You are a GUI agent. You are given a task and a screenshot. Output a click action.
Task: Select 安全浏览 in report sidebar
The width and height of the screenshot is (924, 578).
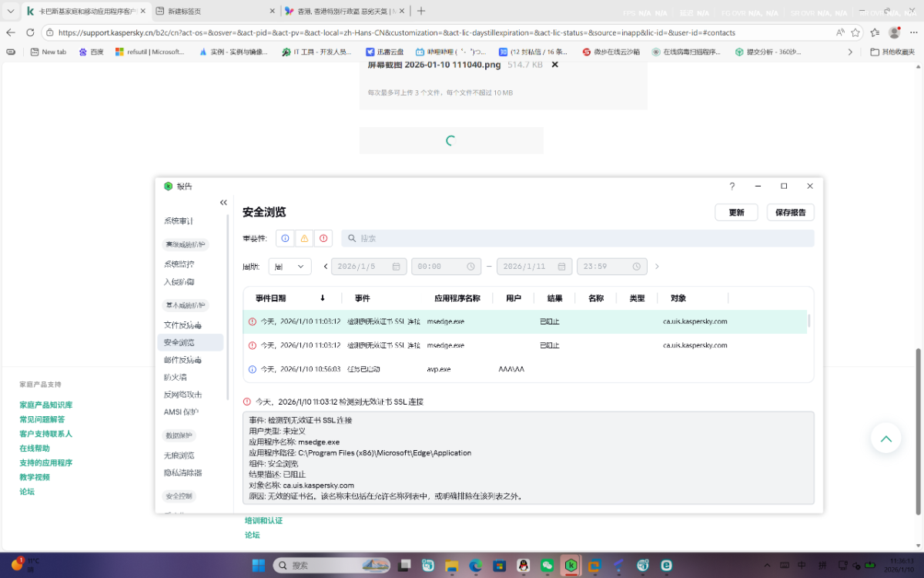190,342
